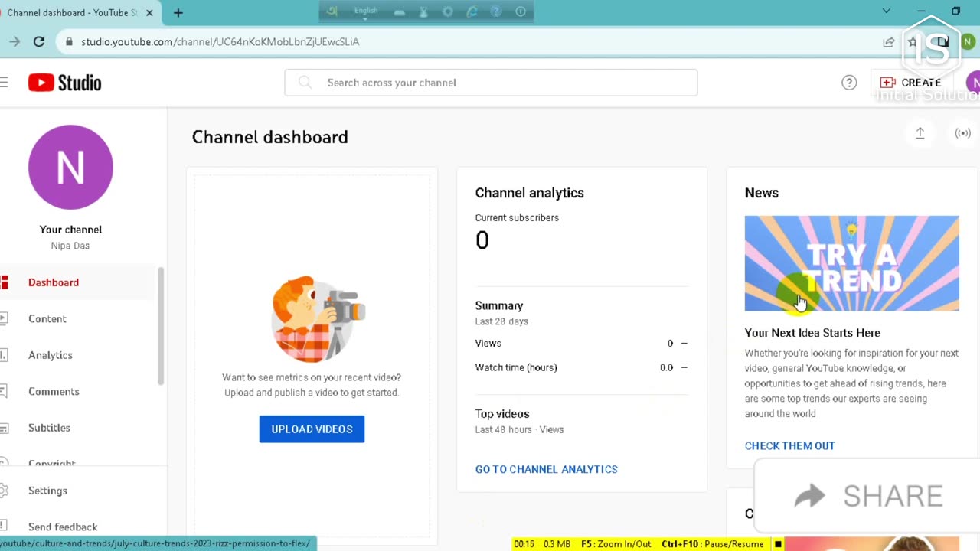The image size is (980, 551).
Task: Click the site security lock icon
Action: pyautogui.click(x=69, y=42)
